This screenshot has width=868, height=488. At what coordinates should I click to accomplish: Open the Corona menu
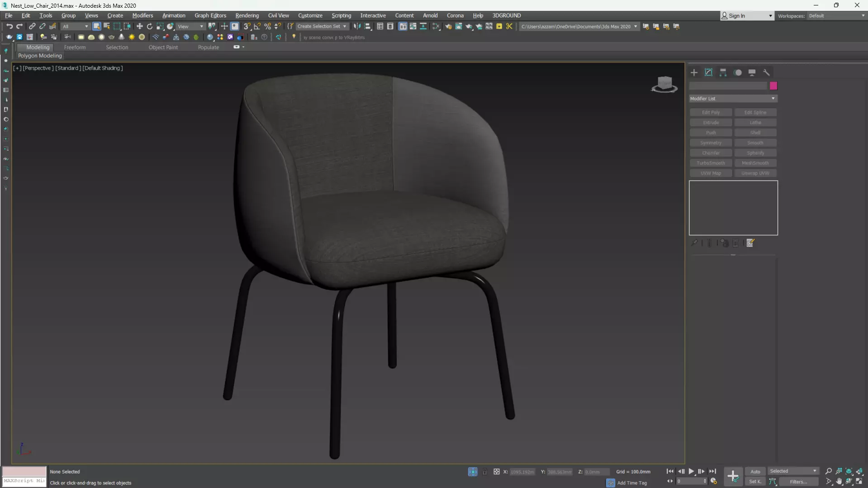click(455, 15)
